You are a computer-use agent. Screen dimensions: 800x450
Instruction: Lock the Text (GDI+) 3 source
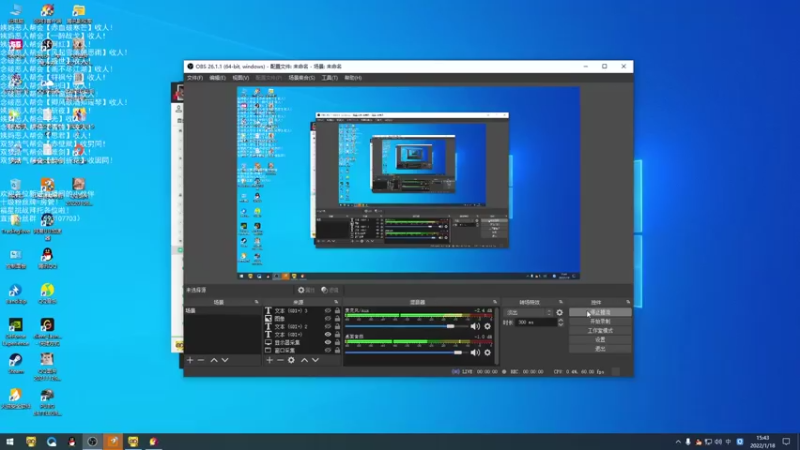click(337, 311)
